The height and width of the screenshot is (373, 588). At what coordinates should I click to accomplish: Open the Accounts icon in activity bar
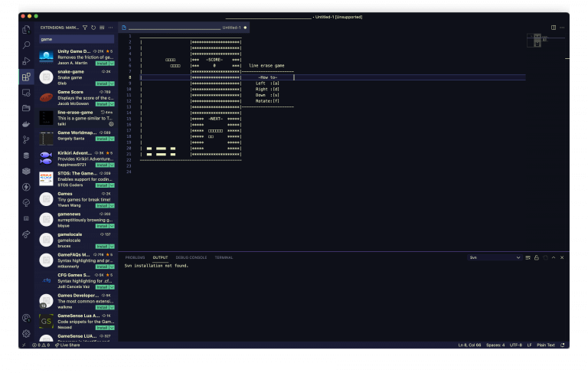pos(26,318)
